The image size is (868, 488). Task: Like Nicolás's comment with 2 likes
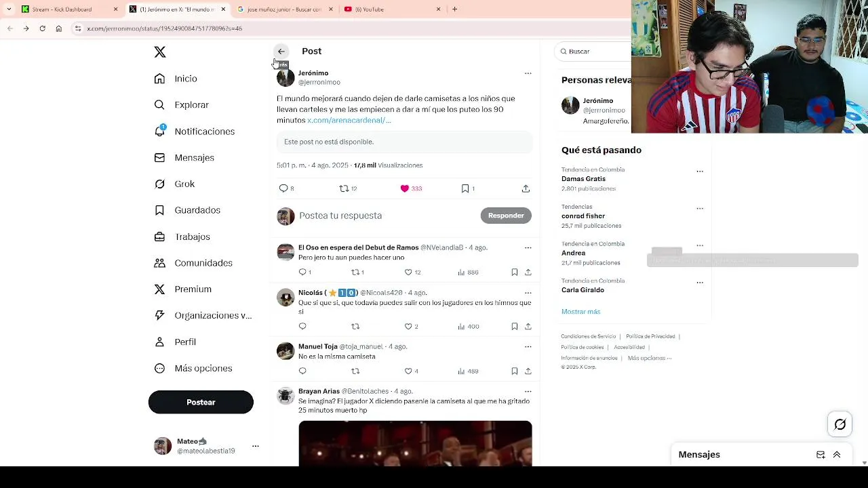(408, 326)
